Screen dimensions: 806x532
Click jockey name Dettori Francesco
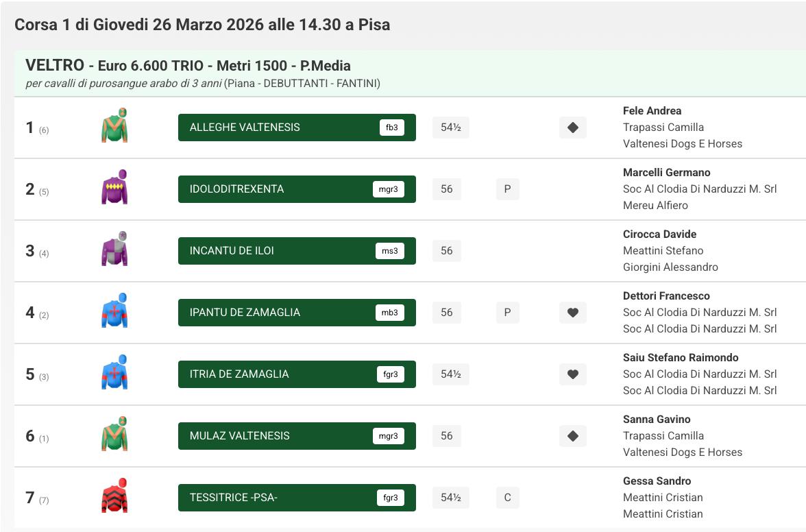tap(666, 296)
